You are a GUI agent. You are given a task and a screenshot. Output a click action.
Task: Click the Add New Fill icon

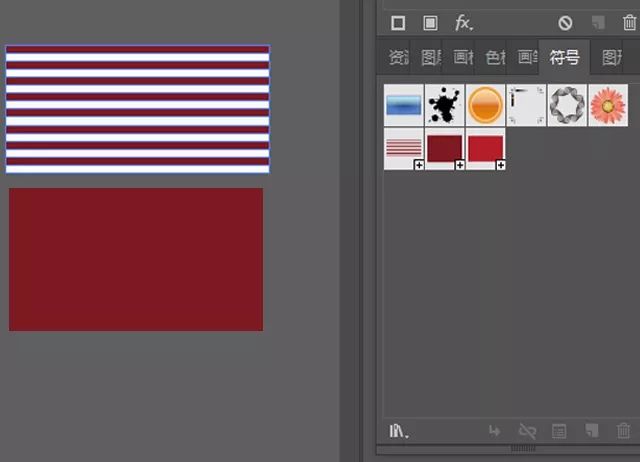[430, 22]
